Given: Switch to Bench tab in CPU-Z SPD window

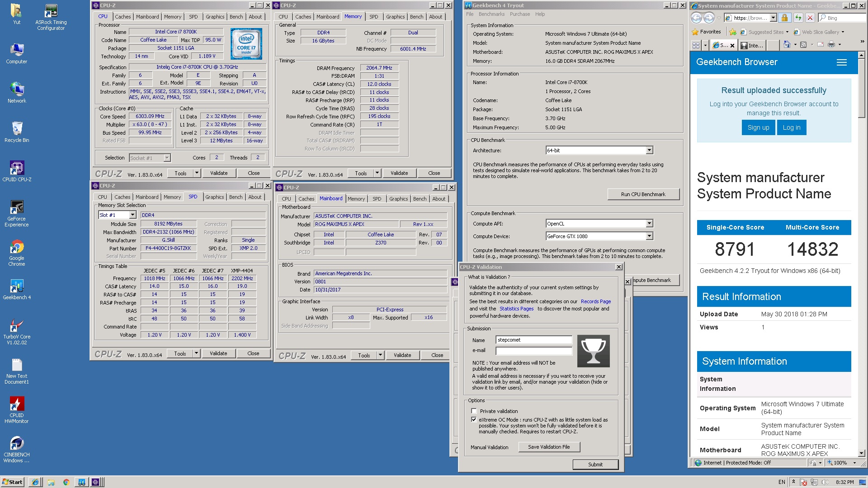Looking at the screenshot, I should (236, 197).
